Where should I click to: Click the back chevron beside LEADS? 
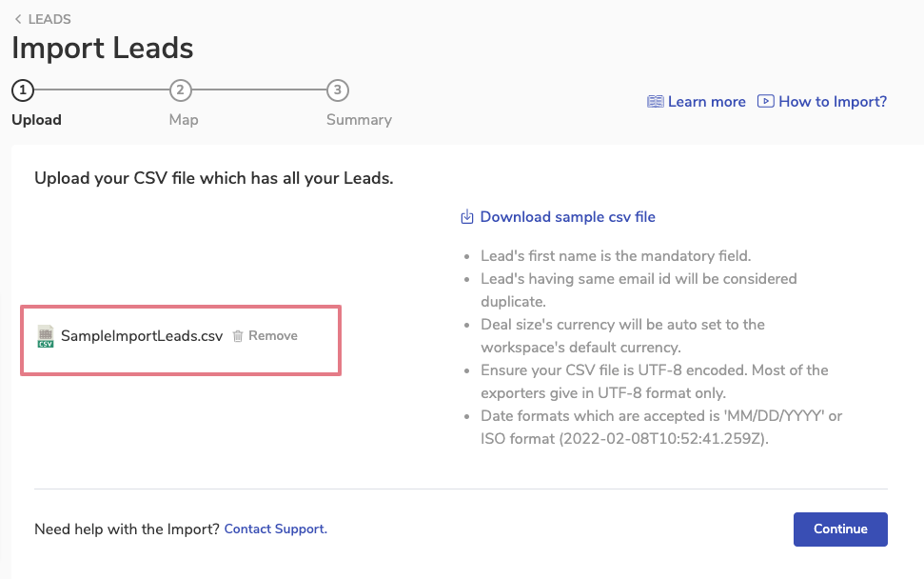18,19
